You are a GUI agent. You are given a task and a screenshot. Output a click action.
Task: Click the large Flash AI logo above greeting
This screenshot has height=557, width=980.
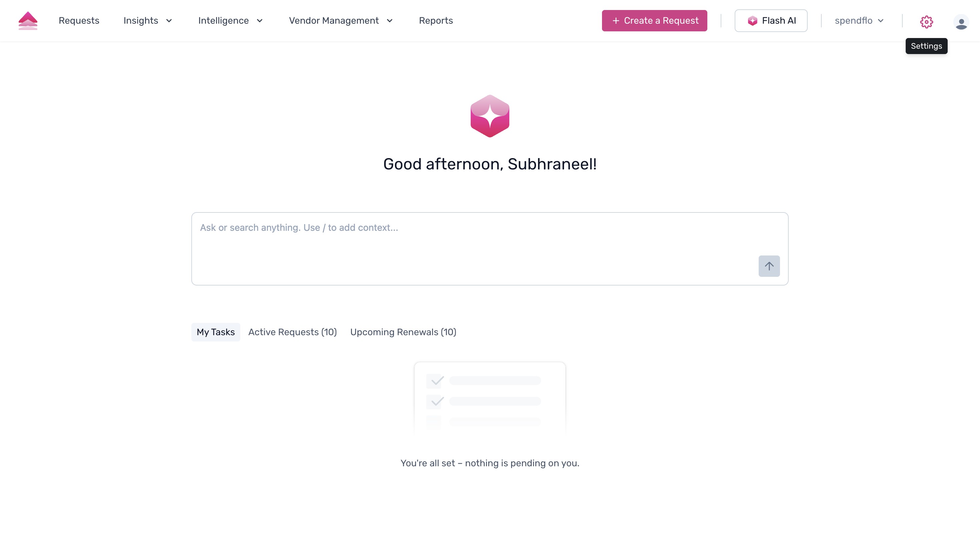pyautogui.click(x=490, y=116)
